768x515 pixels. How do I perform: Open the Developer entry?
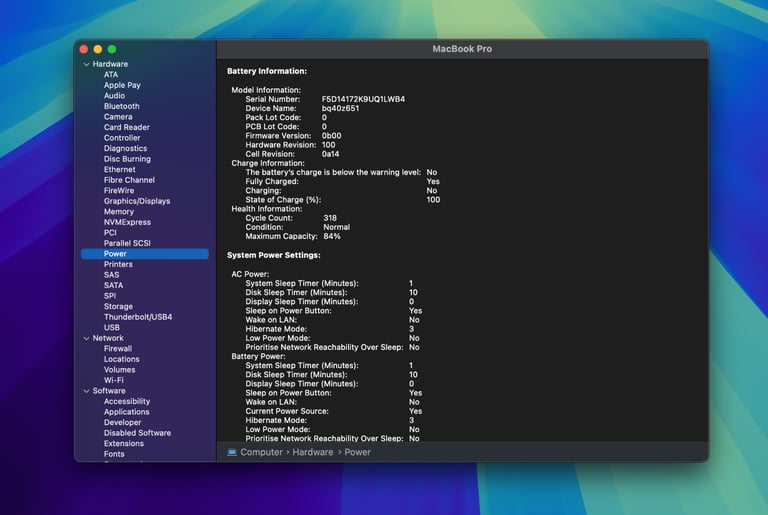(122, 422)
